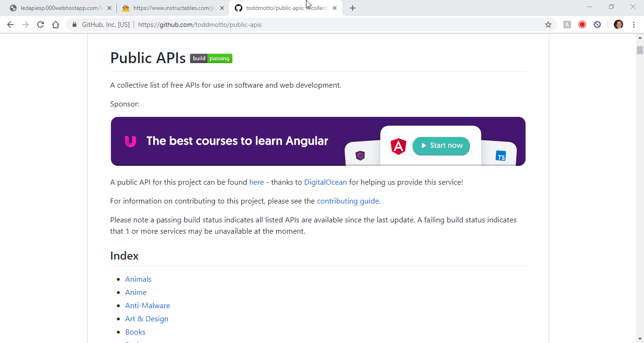Viewport: 644px width, 343px height.
Task: Click the purple shield icon on the banner's left card
Action: 360,155
